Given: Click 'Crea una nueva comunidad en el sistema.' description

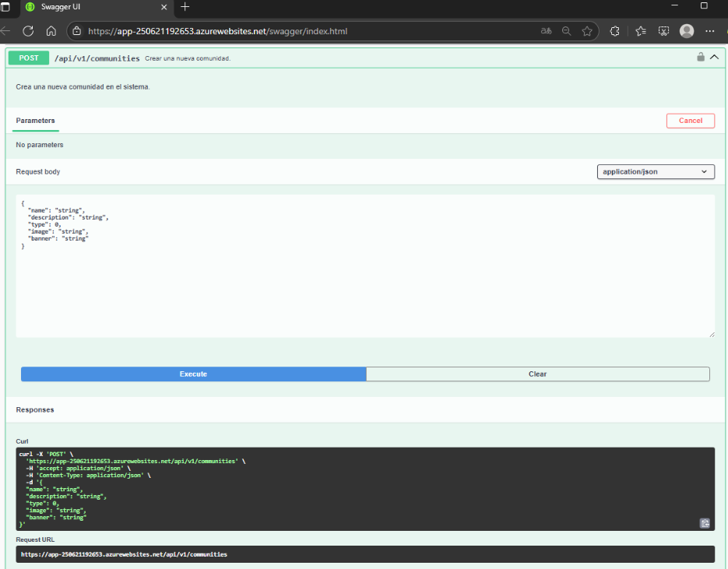Looking at the screenshot, I should (x=83, y=86).
